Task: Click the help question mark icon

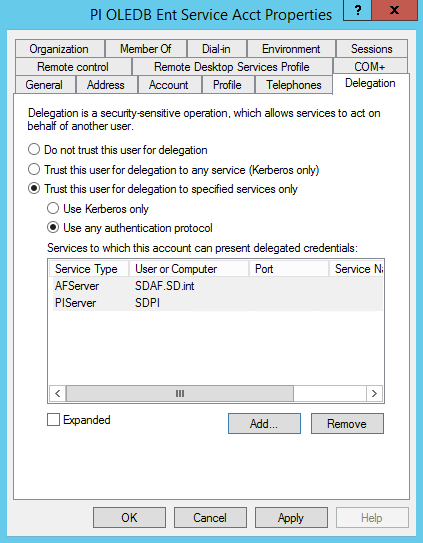Action: (358, 10)
